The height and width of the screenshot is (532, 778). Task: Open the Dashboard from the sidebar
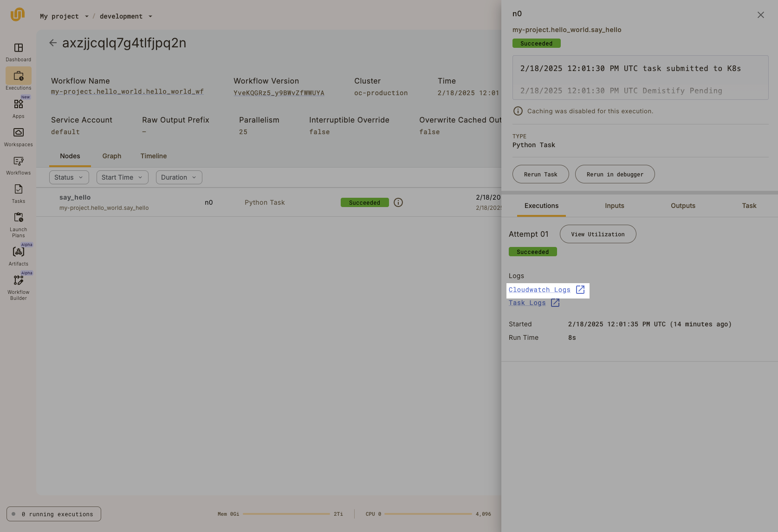[x=18, y=52]
